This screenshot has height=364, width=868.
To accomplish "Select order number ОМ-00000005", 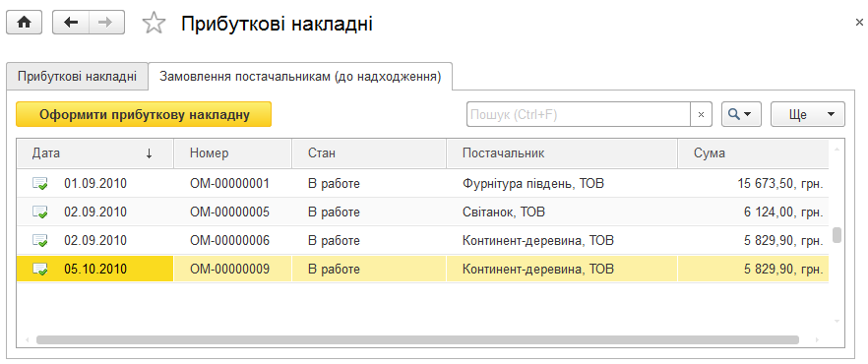I will [229, 212].
